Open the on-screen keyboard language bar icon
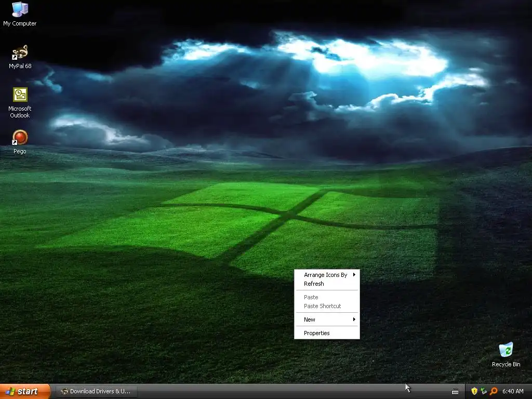532x399 pixels. [455, 392]
